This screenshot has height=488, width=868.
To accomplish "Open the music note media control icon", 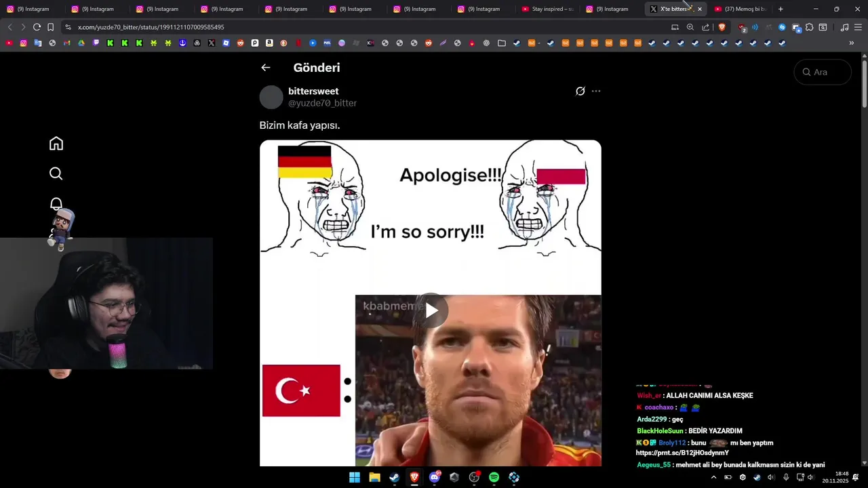I will (x=844, y=27).
